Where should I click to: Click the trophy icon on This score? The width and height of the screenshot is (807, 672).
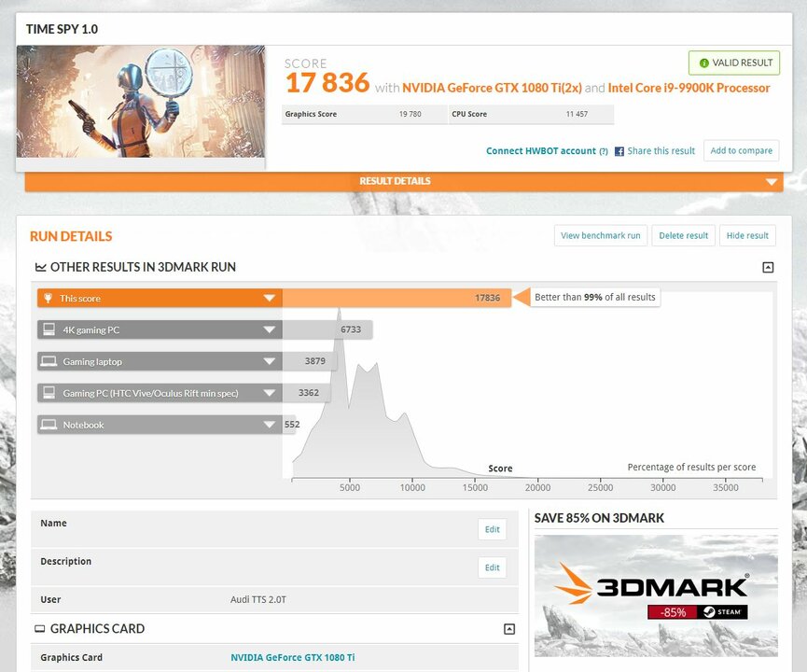coord(48,298)
